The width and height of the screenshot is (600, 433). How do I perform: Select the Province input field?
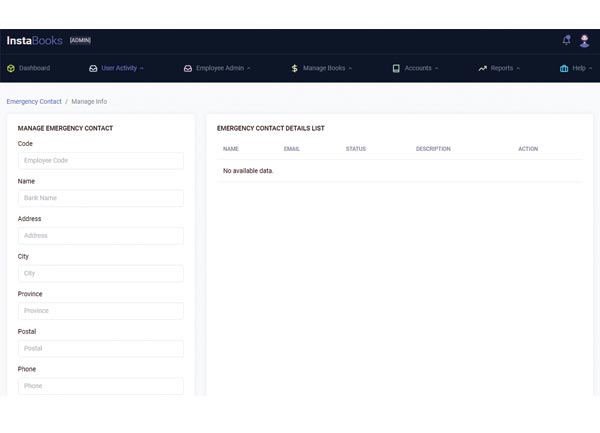pyautogui.click(x=100, y=311)
